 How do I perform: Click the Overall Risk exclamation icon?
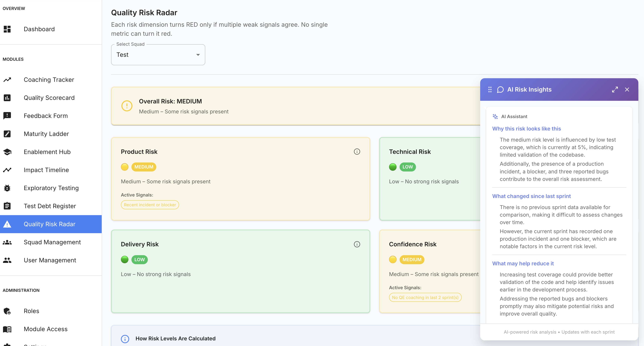127,106
